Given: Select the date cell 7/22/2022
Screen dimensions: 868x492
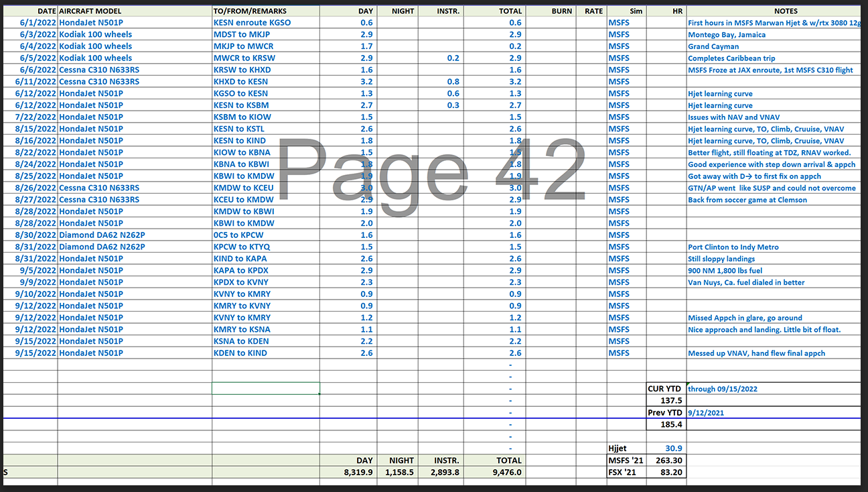Looking at the screenshot, I should [x=30, y=117].
